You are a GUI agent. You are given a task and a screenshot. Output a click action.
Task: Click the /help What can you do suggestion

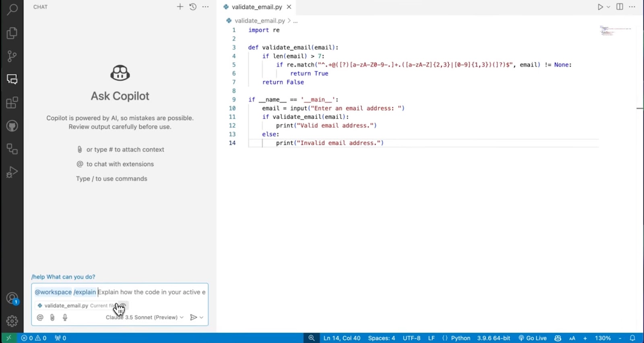click(63, 277)
